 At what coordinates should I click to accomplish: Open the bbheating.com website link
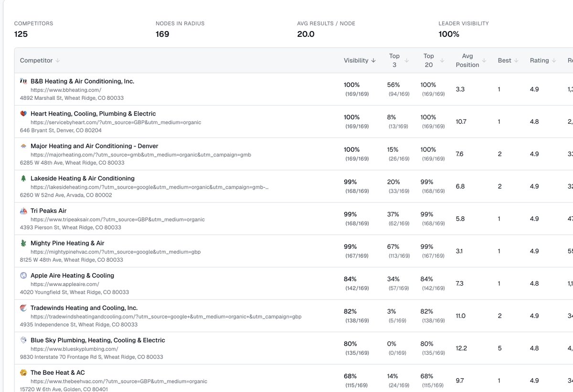coord(66,90)
